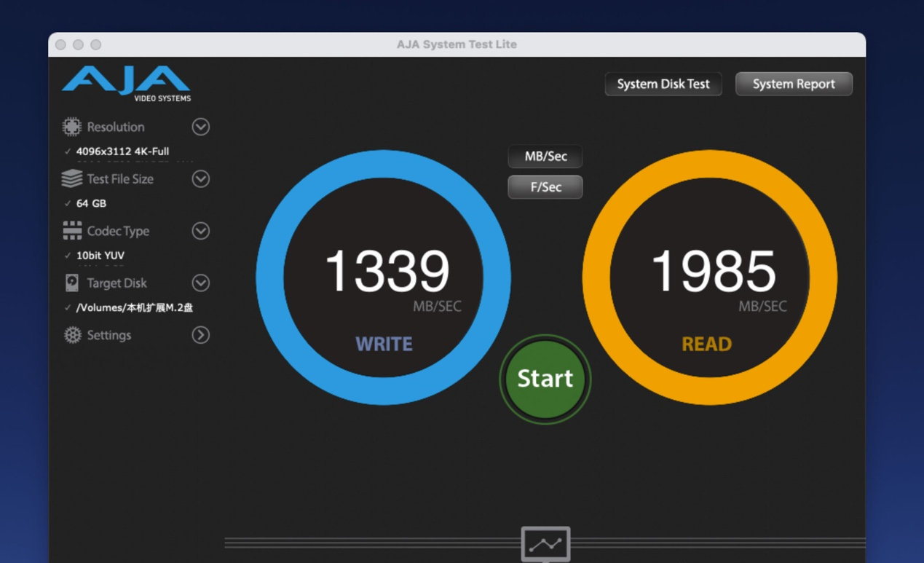Click the Target Disk drive icon
This screenshot has height=563, width=924.
[x=71, y=283]
